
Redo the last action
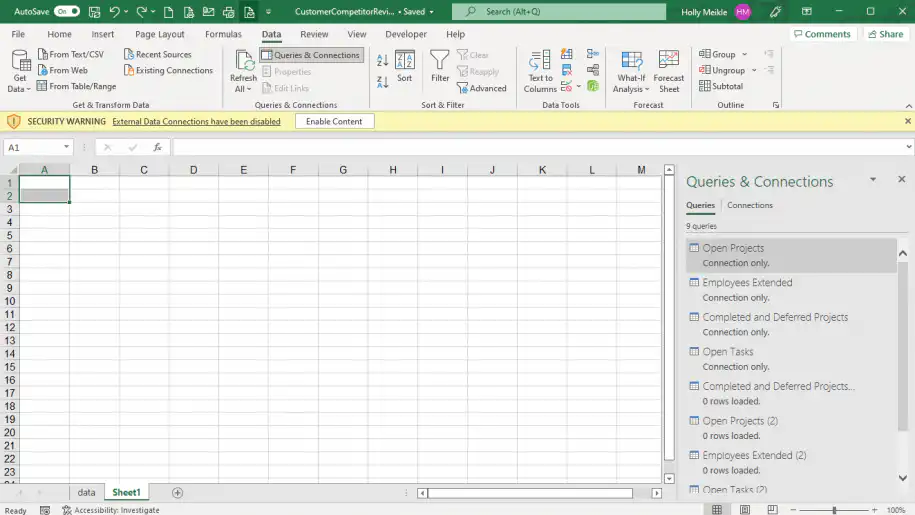click(142, 12)
